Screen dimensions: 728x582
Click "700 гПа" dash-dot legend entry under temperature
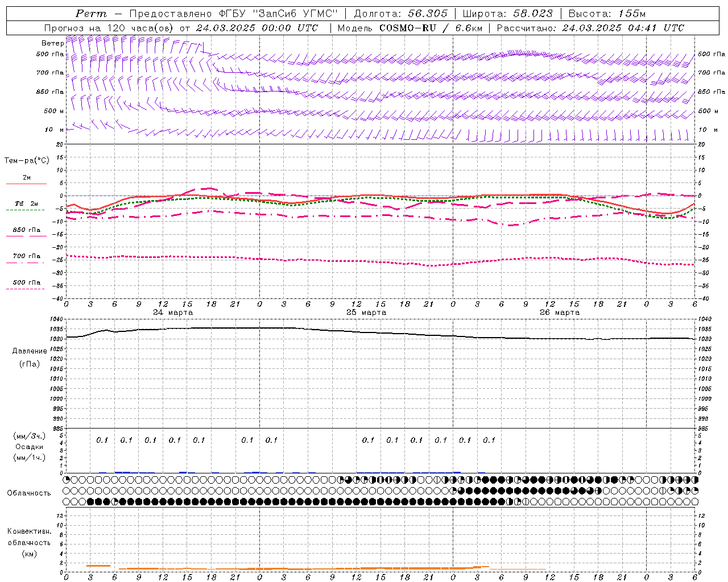(26, 256)
